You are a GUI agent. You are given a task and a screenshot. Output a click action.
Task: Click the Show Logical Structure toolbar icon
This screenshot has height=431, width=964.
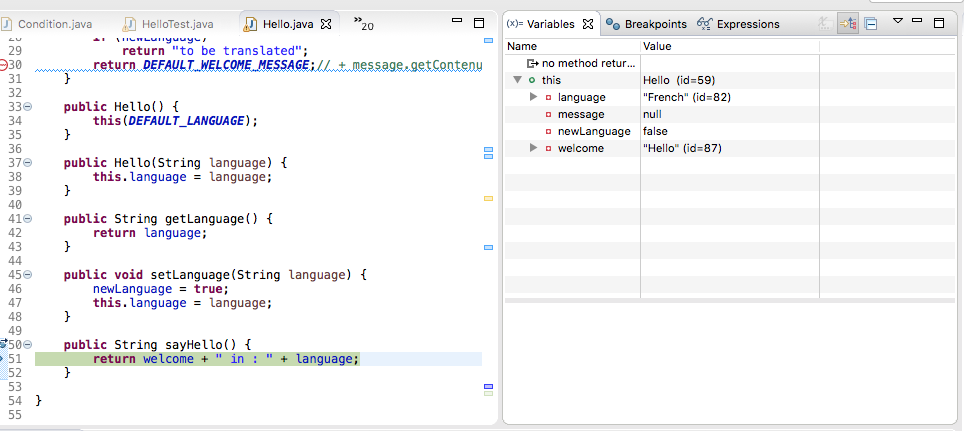[847, 23]
